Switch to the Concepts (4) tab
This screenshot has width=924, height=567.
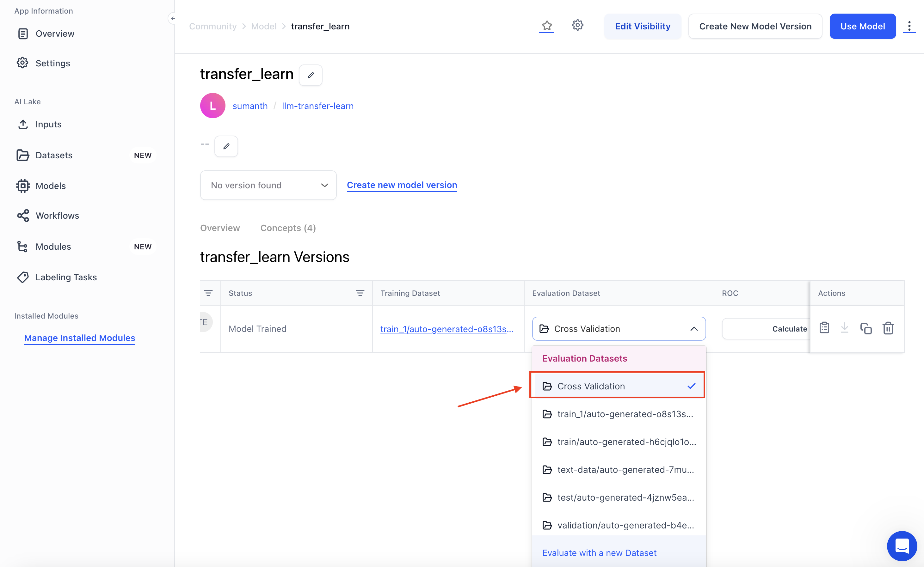click(288, 228)
